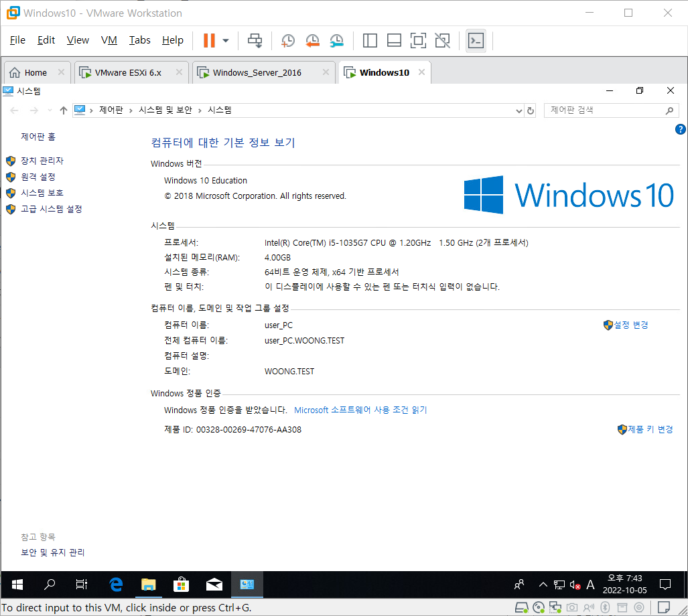This screenshot has width=688, height=616.
Task: Open 장치 관리자 (Device Manager)
Action: tap(42, 161)
